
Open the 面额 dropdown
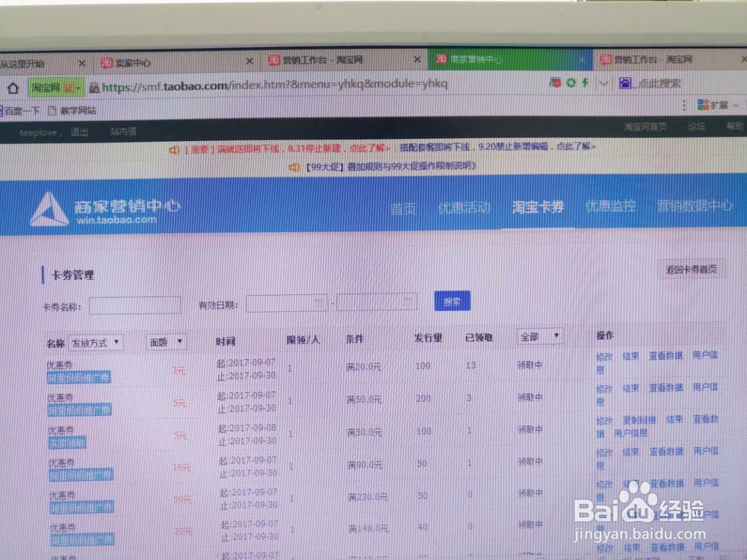point(166,342)
